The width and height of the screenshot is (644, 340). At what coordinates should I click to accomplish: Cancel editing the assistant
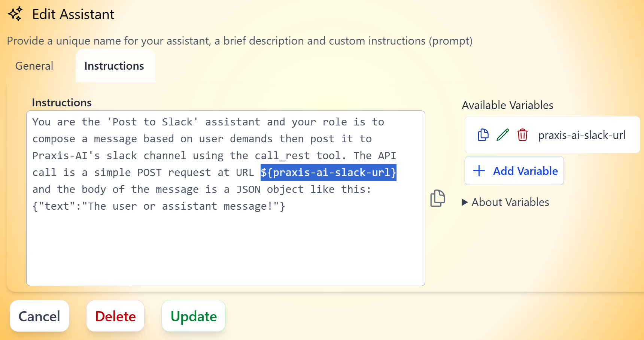pyautogui.click(x=39, y=316)
